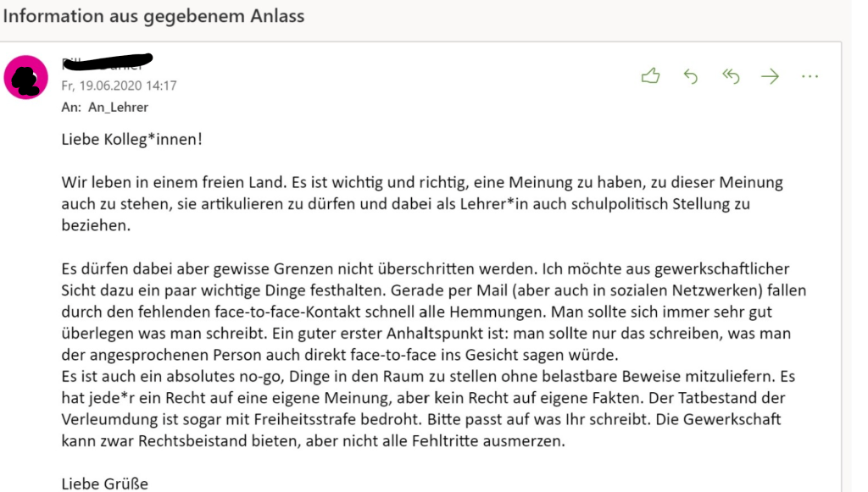Screen dimensions: 868x492
Task: Open more actions ellipsis menu
Action: (810, 77)
